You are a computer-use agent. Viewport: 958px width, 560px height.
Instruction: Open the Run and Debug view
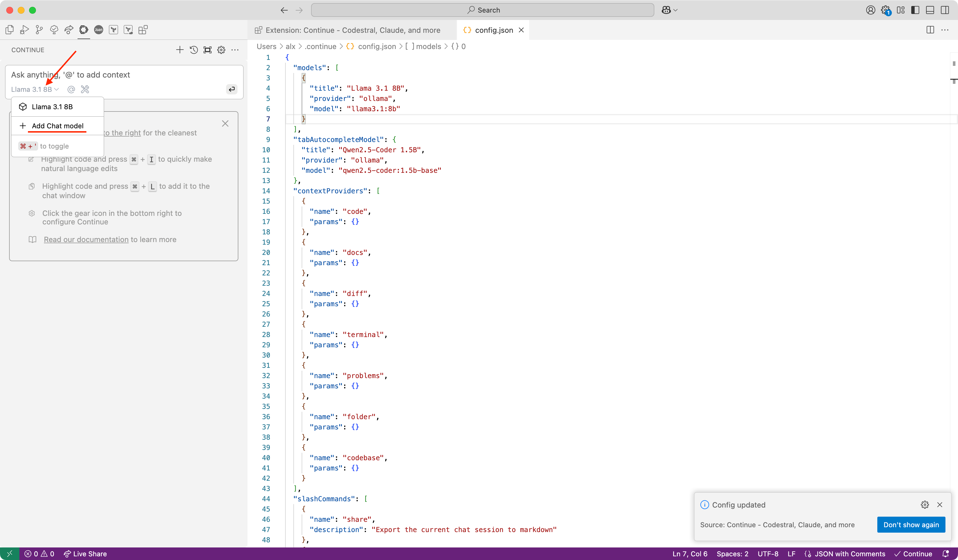(24, 30)
